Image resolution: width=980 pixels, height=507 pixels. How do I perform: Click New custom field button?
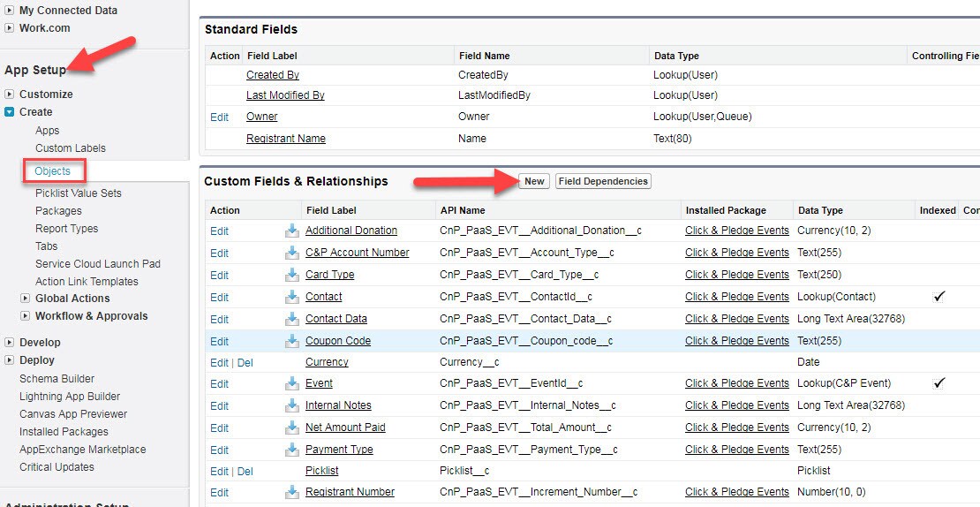click(534, 181)
